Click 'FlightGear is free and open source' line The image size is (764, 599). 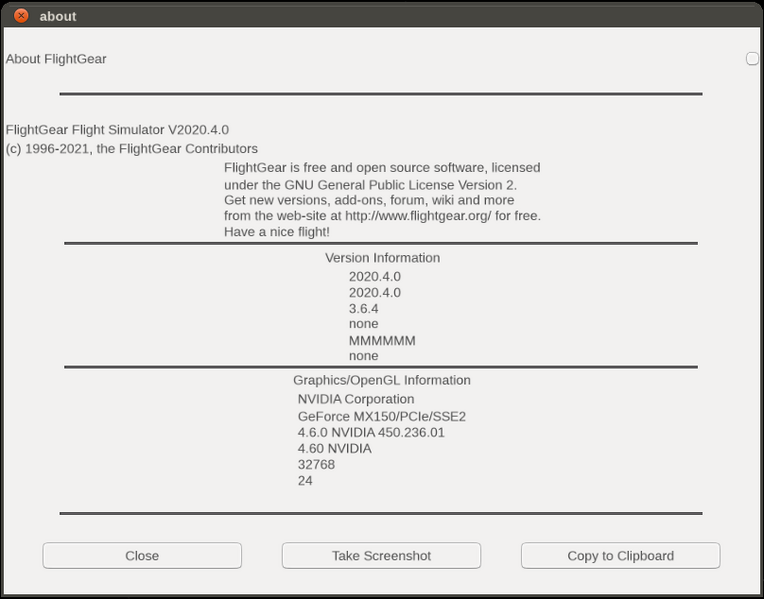[382, 168]
